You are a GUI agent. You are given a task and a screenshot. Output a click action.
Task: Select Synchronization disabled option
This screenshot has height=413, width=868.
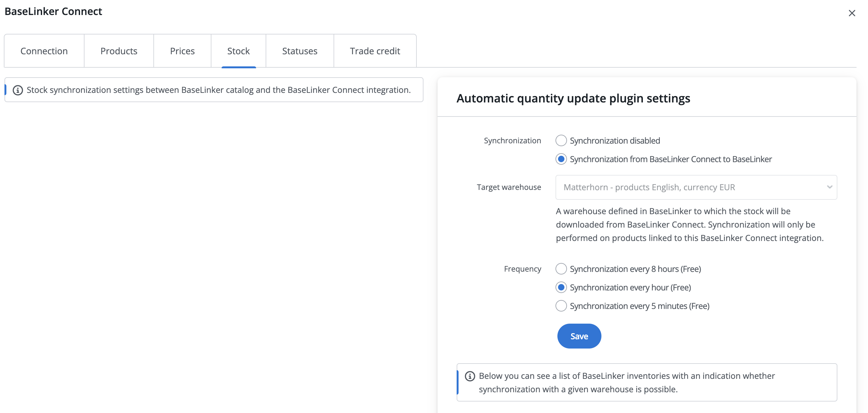[561, 140]
